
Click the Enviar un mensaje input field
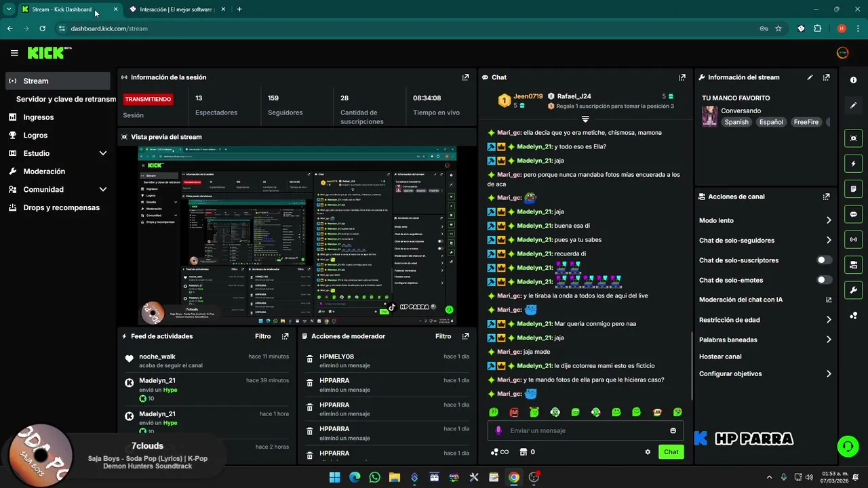point(585,430)
